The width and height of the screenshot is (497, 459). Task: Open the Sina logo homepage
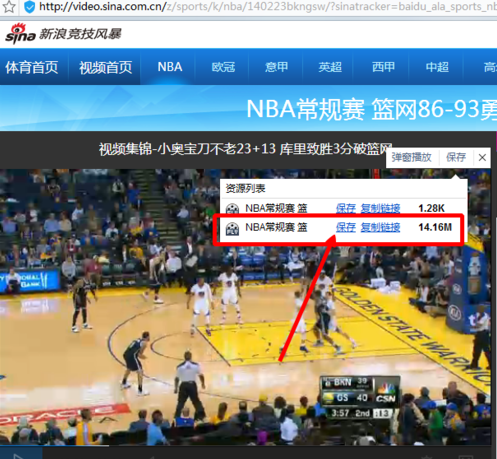tap(20, 34)
